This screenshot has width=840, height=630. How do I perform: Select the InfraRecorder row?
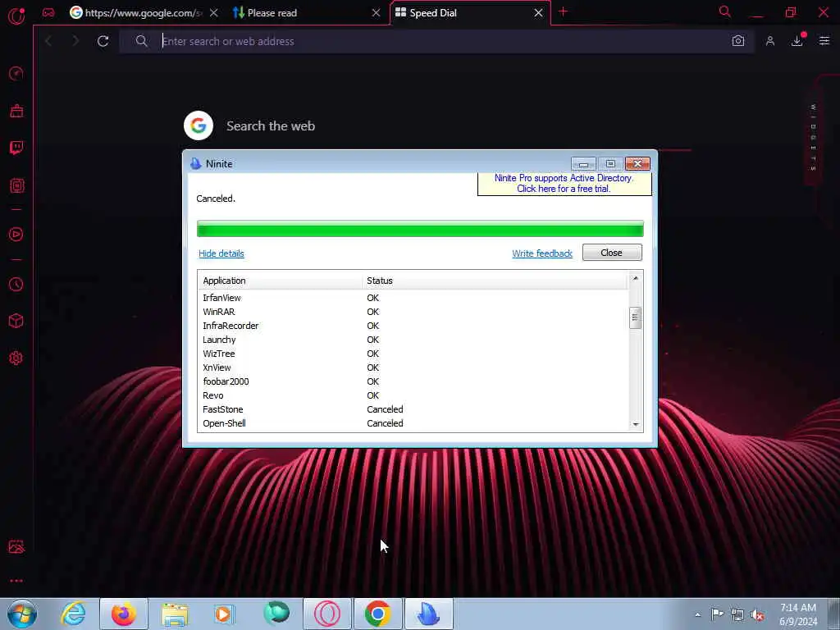413,326
